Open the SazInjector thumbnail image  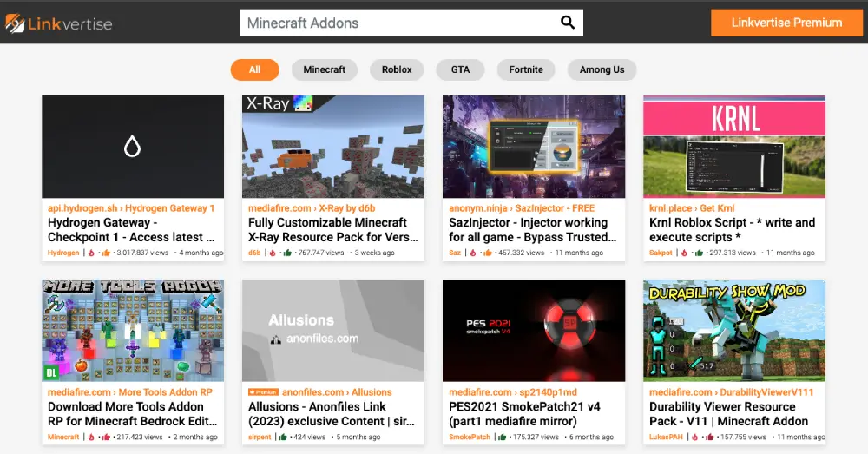534,147
